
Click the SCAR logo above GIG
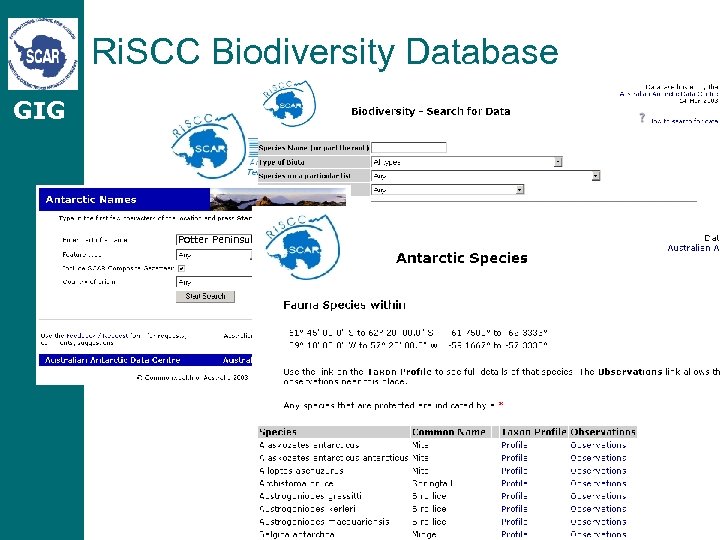point(43,54)
